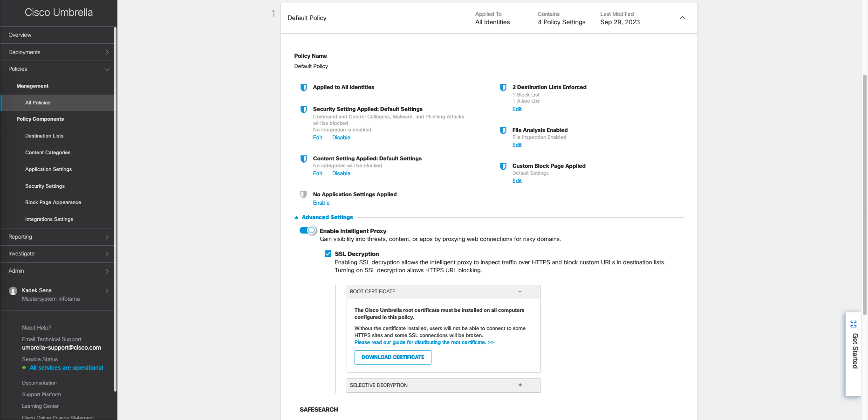Image resolution: width=868 pixels, height=420 pixels.
Task: Expand the Reporting menu in sidebar
Action: (57, 237)
